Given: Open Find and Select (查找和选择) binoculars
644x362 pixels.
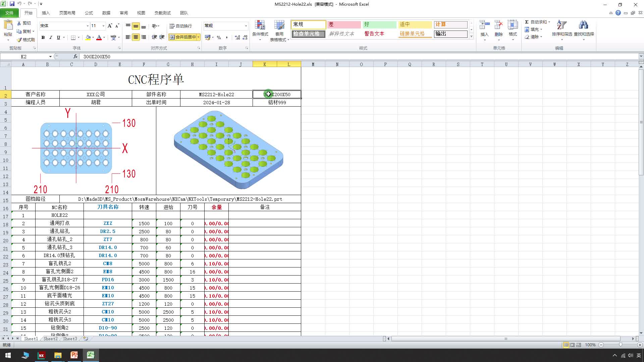Looking at the screenshot, I should (584, 30).
